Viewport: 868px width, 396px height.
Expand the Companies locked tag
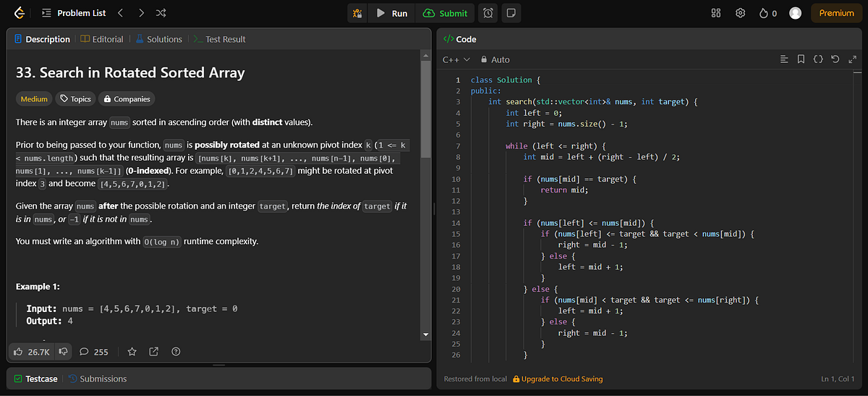tap(127, 99)
